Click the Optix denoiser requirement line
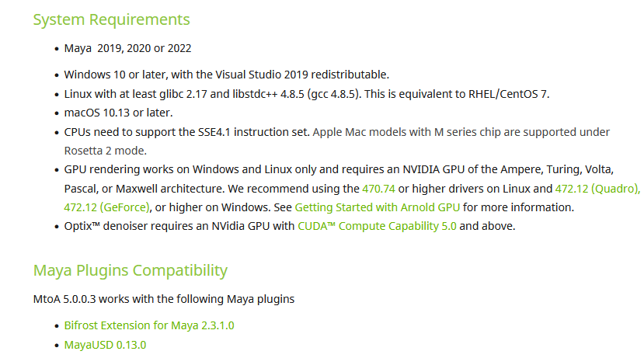The image size is (644, 358). coord(290,226)
